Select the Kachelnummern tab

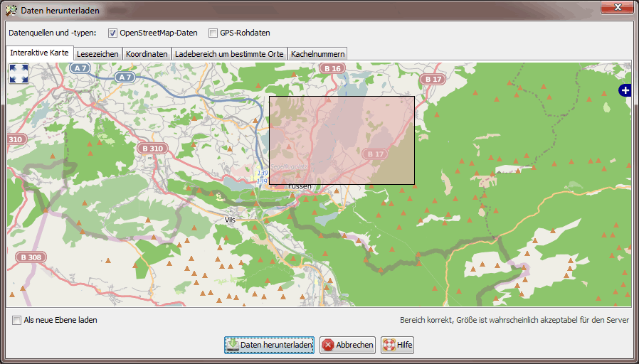coord(317,54)
